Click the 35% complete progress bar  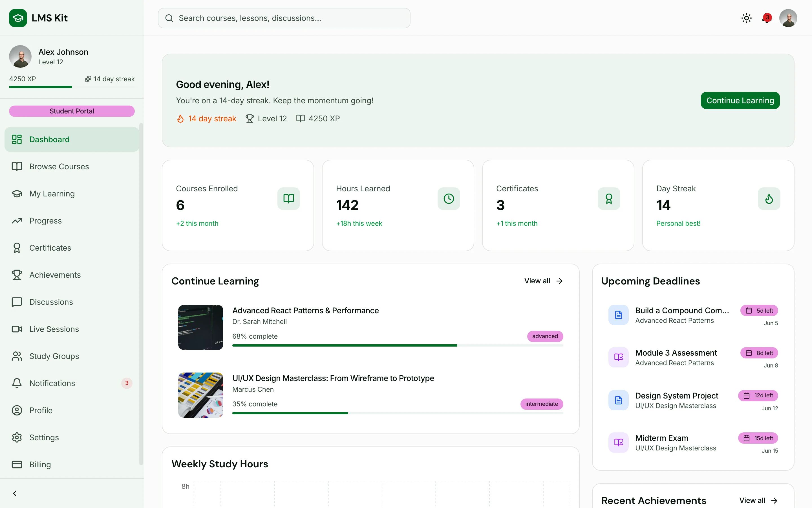[x=398, y=413]
